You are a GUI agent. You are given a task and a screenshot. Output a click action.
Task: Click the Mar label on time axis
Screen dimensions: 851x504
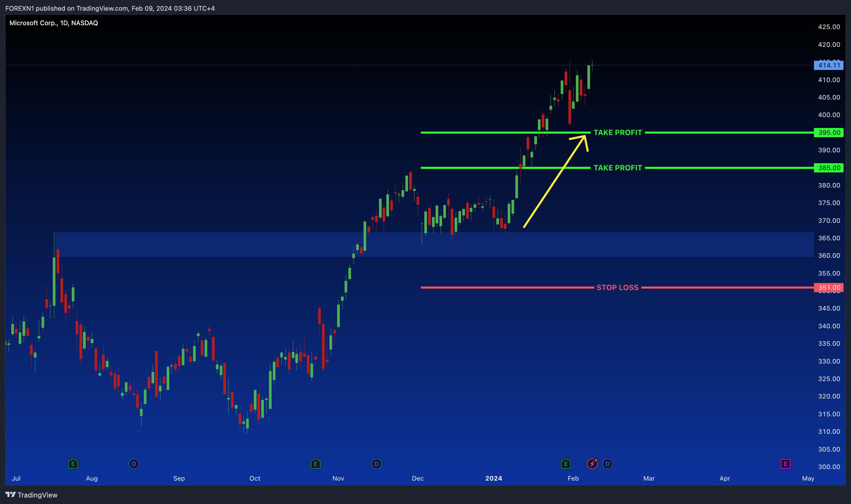tap(649, 478)
